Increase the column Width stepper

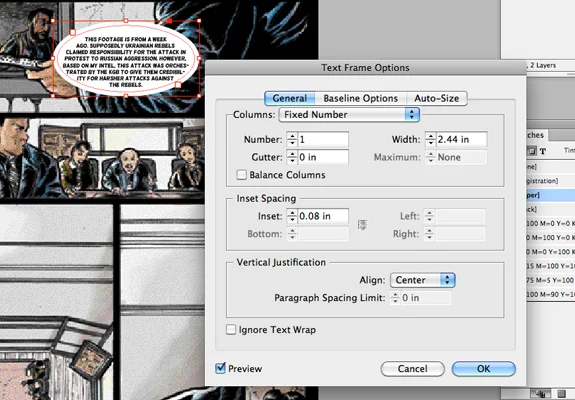431,136
